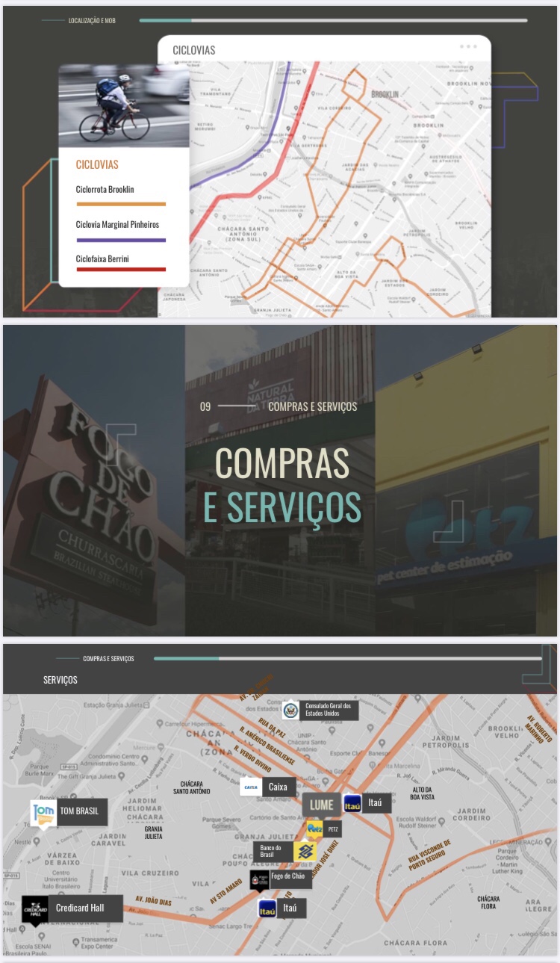560x963 pixels.
Task: Click the LUME label on the map
Action: pos(322,805)
